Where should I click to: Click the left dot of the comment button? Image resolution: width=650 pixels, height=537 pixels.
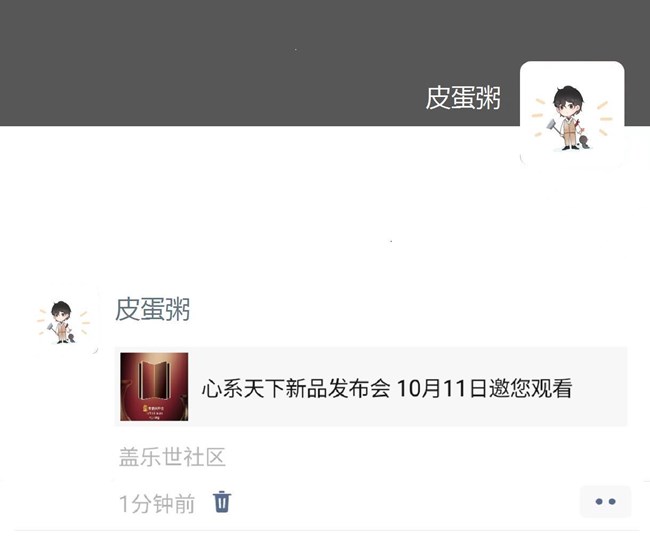(x=599, y=502)
